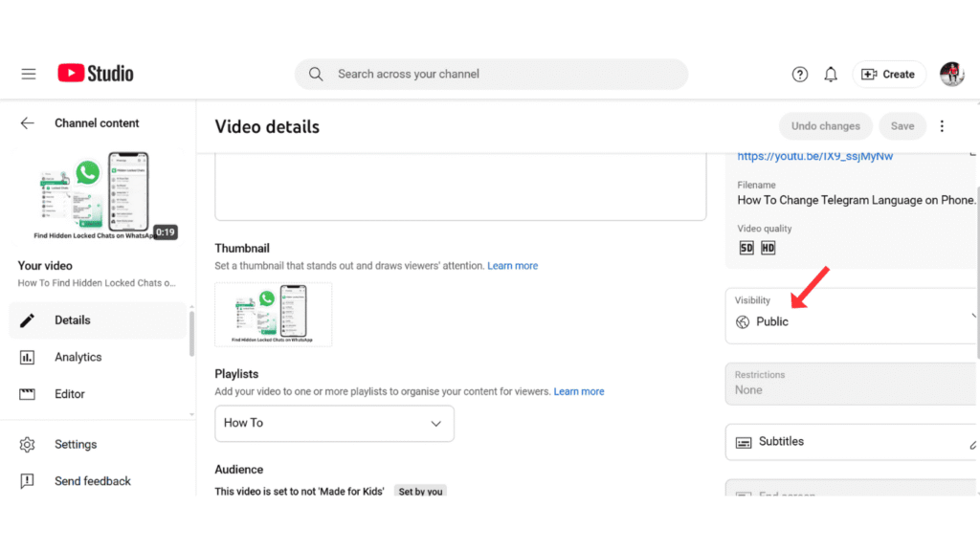The image size is (980, 551).
Task: Open the youtu.be video link
Action: tap(813, 156)
